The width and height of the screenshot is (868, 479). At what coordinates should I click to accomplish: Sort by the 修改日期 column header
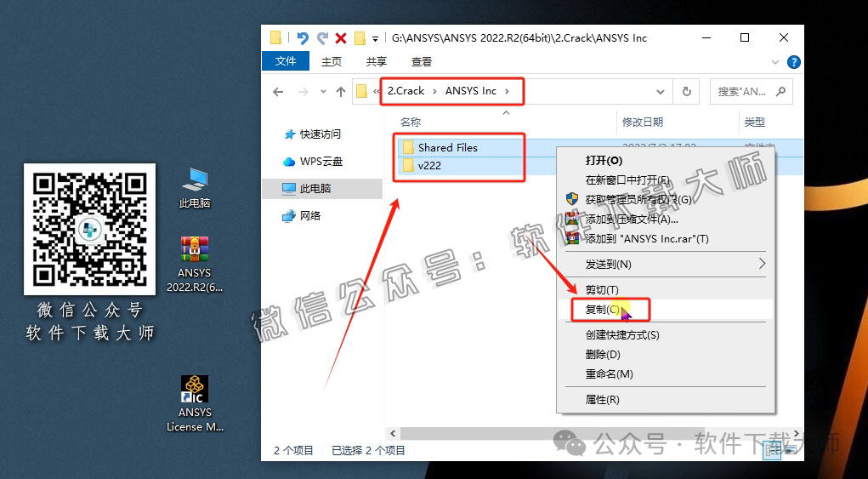642,122
